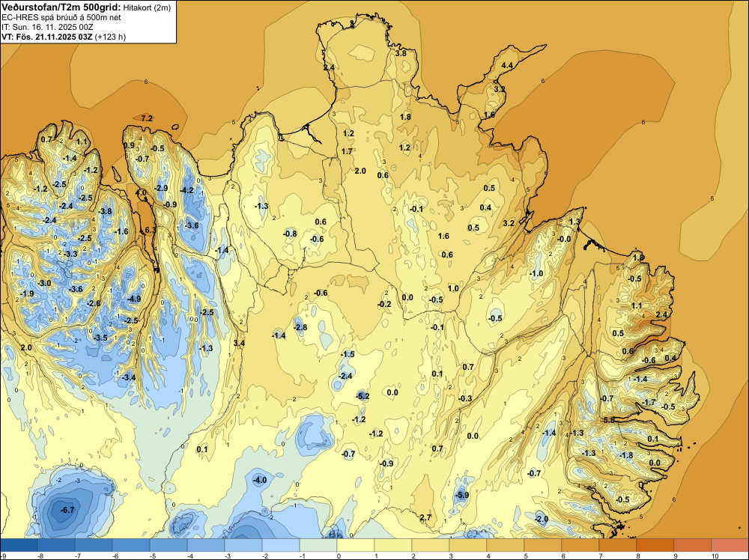Click the "-1.0" temperature label
Image resolution: width=749 pixels, height=560 pixels.
tap(536, 273)
